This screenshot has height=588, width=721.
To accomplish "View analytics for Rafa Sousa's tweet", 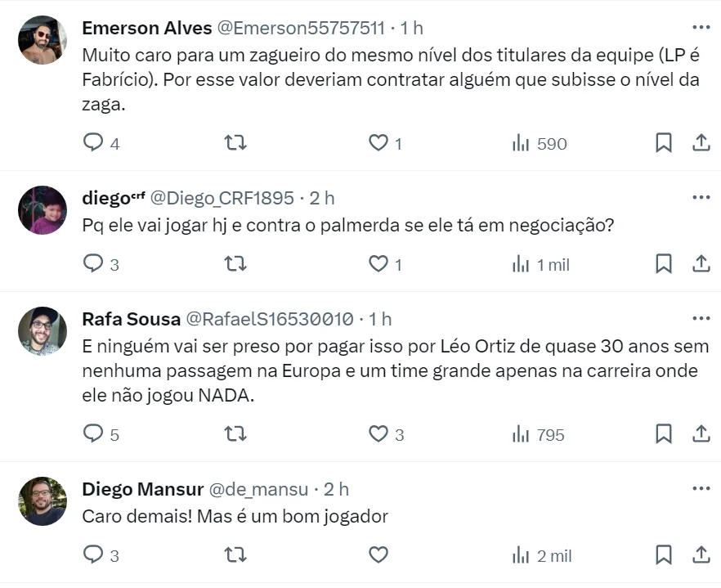I will tap(539, 434).
